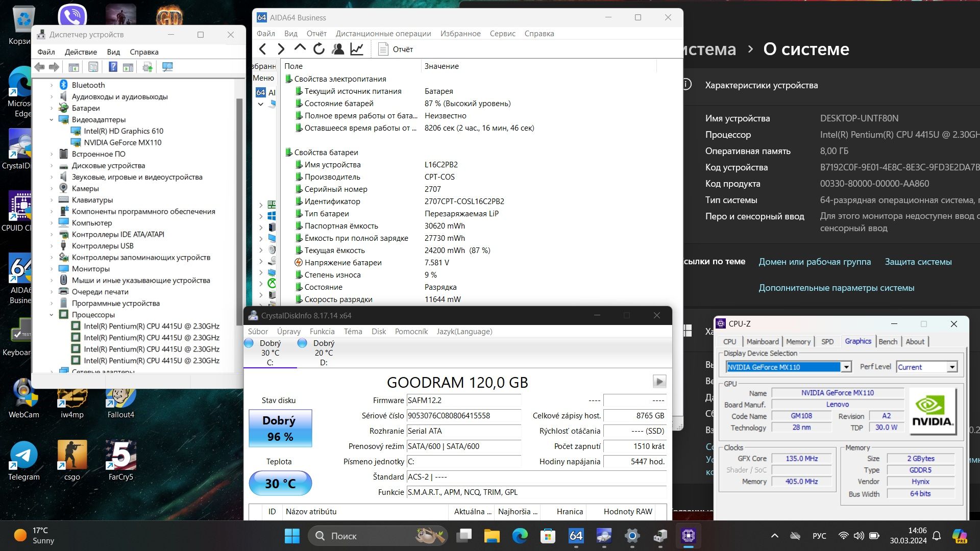The image size is (980, 551).
Task: Switch to CPU-Z Bench tab
Action: pos(888,342)
